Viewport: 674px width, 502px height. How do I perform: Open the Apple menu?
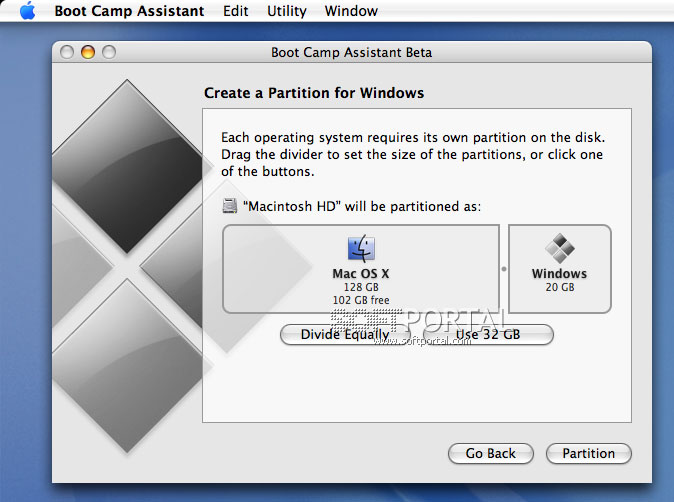28,10
